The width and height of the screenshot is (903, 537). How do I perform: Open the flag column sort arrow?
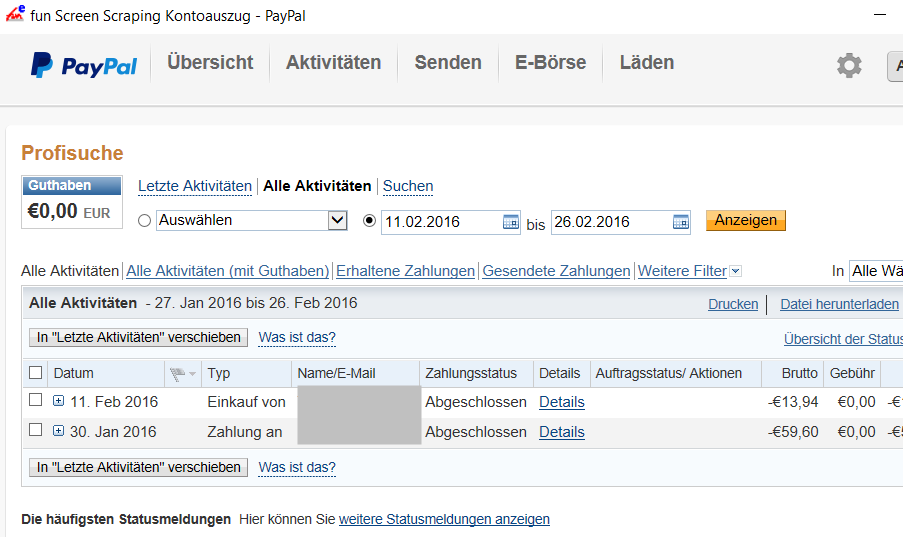[x=192, y=375]
